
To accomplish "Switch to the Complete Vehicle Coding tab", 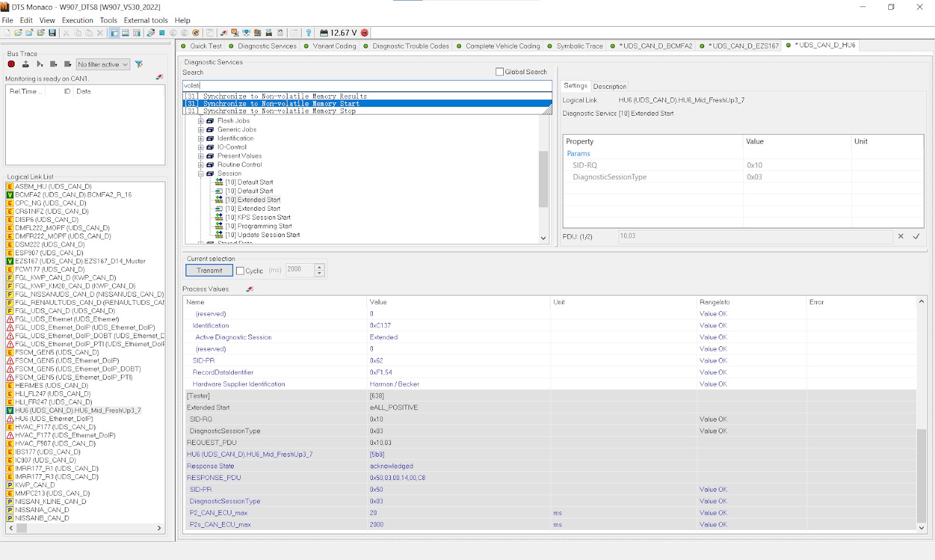I will pos(499,46).
